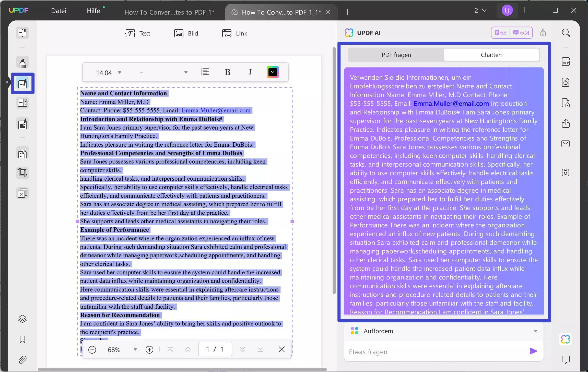Click the Send by Email icon
588x372 pixels.
pos(566,144)
